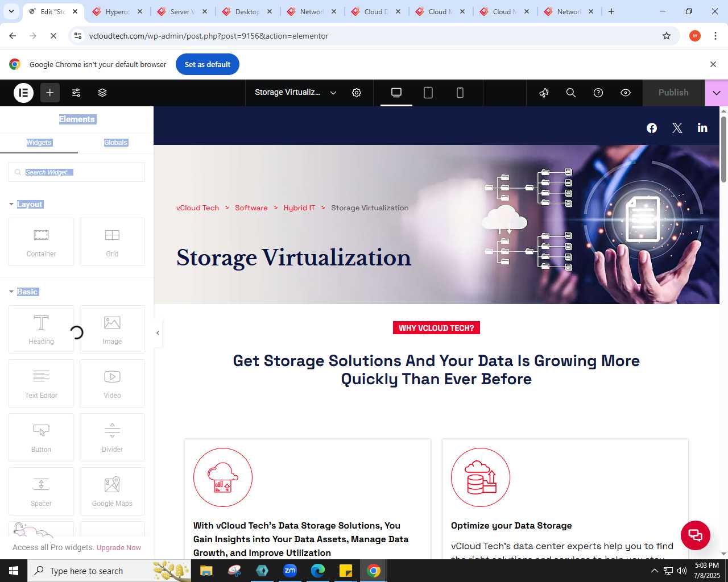Viewport: 728px width, 582px height.
Task: Click the page vertical scrollbar
Action: tap(723, 150)
